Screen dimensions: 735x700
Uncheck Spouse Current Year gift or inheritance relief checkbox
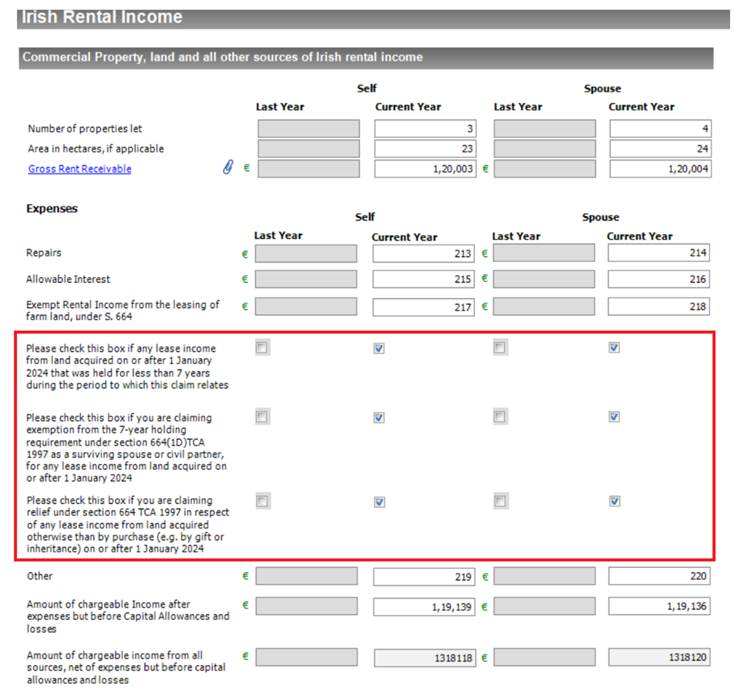(614, 501)
